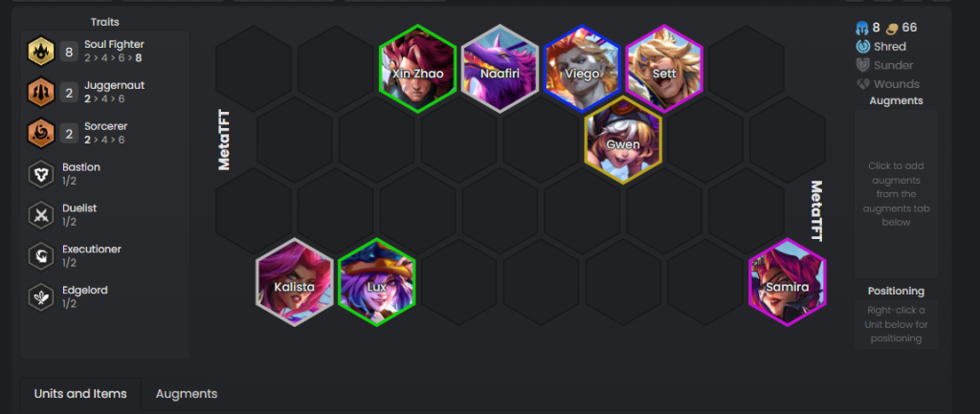The width and height of the screenshot is (980, 414).
Task: Select the Bastion trait icon
Action: tap(41, 174)
